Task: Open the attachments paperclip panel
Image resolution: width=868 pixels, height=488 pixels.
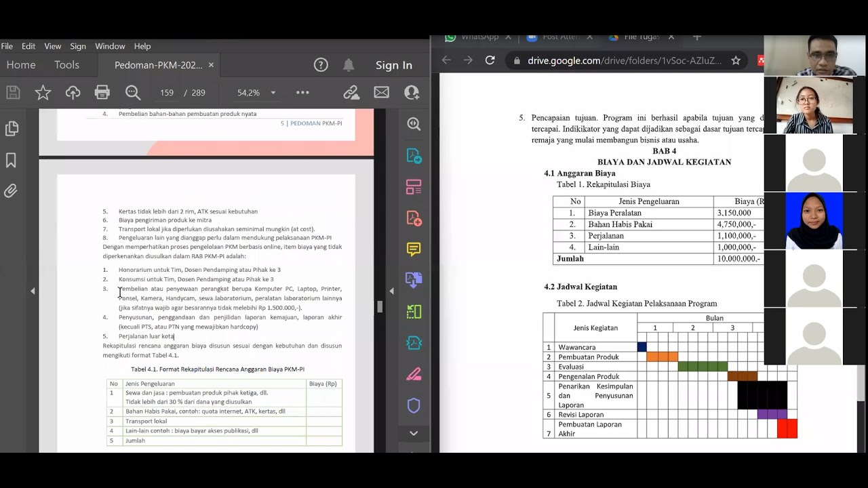Action: click(11, 191)
